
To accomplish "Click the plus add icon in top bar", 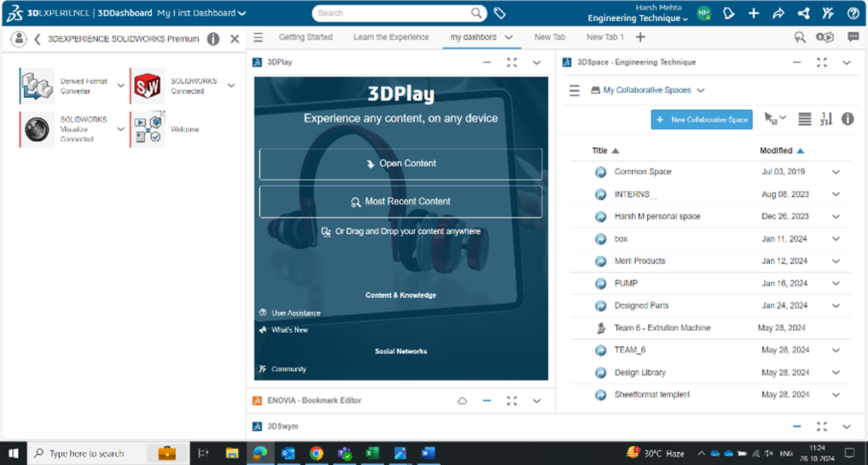I will [753, 13].
